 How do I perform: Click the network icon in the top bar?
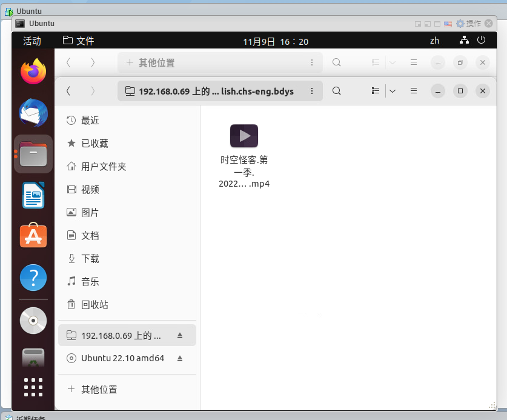click(463, 40)
